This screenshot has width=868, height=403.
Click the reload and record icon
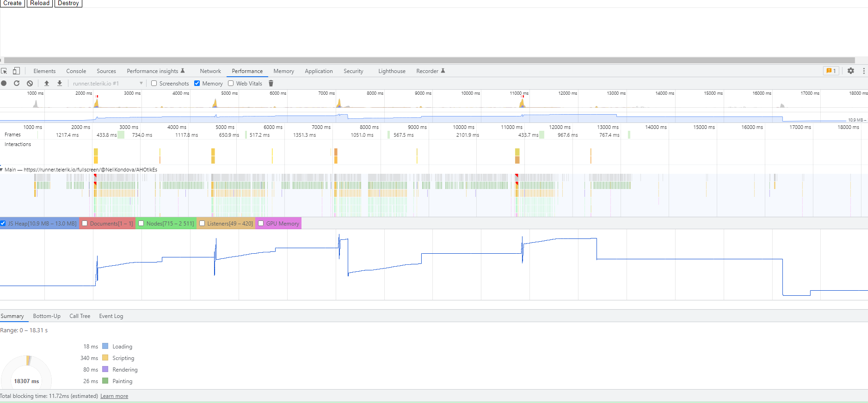tap(17, 83)
